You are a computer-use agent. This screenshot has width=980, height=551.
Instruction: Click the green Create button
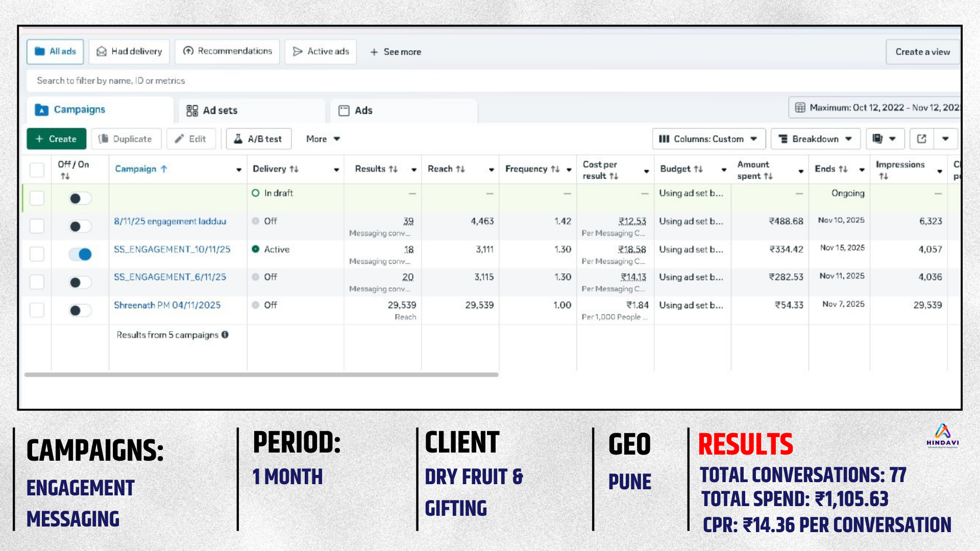[56, 139]
